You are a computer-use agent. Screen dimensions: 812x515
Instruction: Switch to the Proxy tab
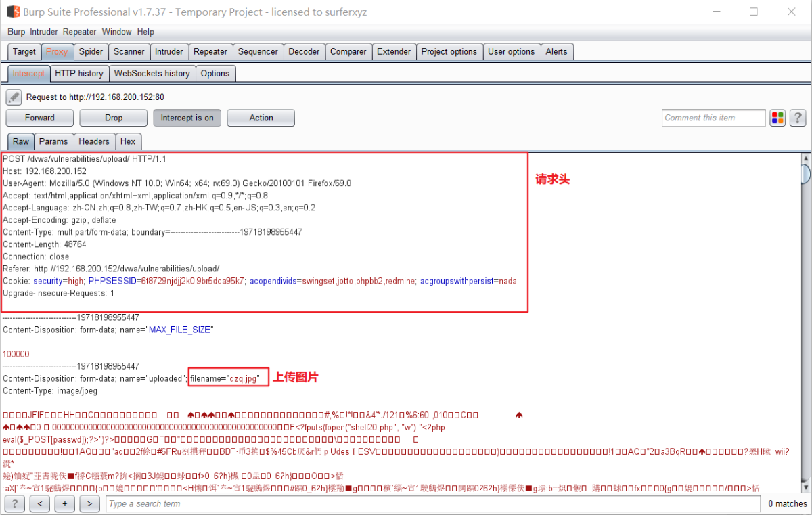tap(57, 51)
